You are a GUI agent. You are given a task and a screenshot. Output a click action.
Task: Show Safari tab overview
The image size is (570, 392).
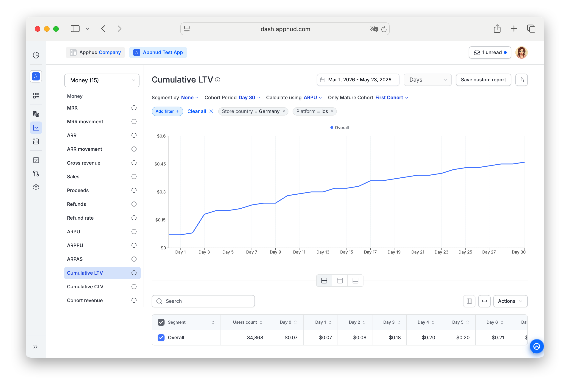[x=531, y=29]
